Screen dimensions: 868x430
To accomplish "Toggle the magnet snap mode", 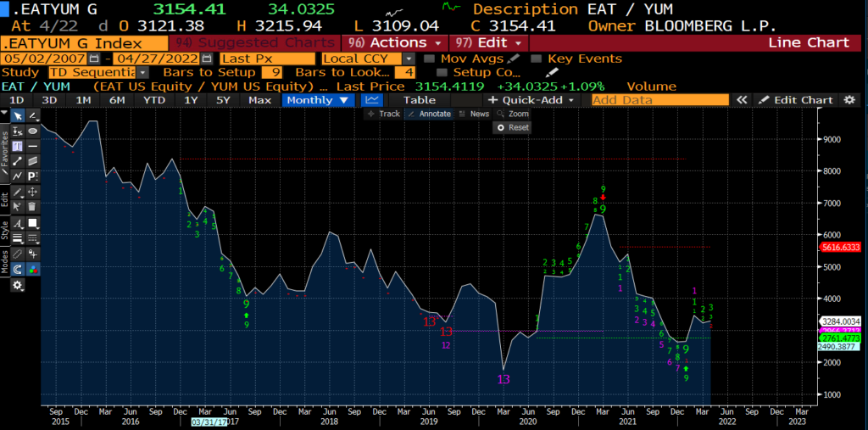I will click(x=18, y=270).
